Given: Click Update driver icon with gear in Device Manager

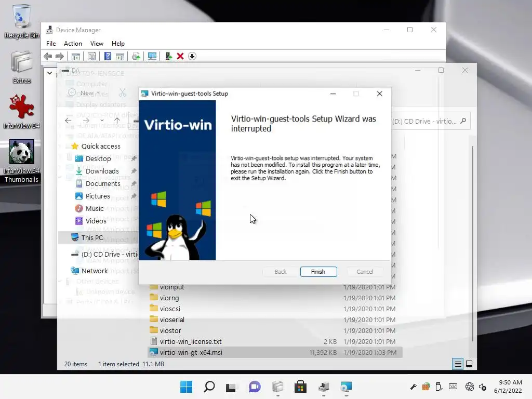Looking at the screenshot, I should 136,56.
